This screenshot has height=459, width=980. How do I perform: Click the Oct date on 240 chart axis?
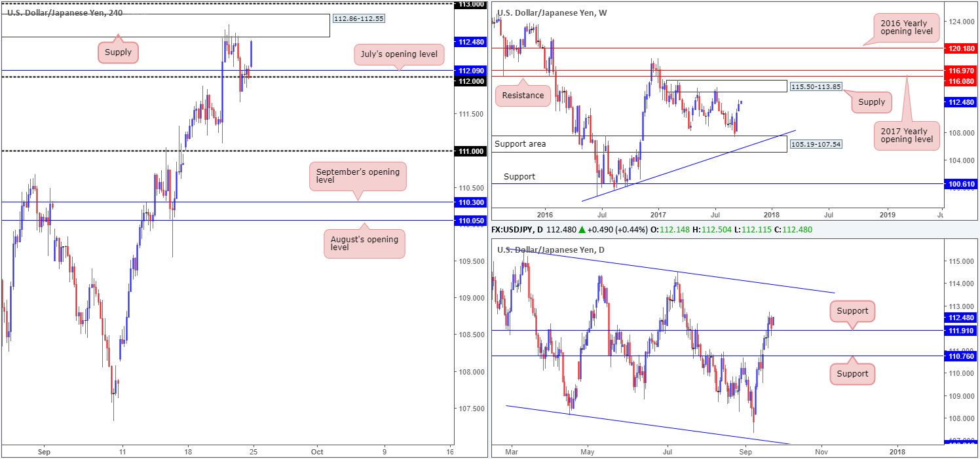(x=317, y=451)
